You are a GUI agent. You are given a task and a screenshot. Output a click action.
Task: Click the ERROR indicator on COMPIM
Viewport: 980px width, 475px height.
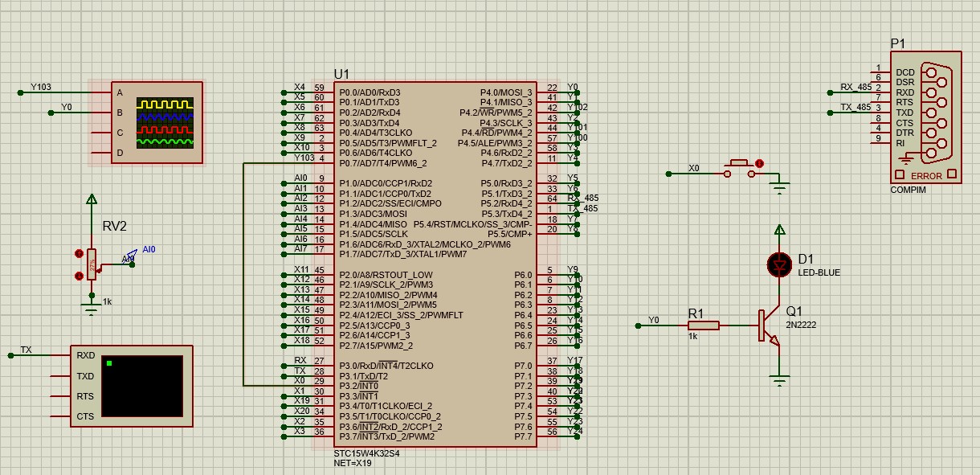[926, 175]
